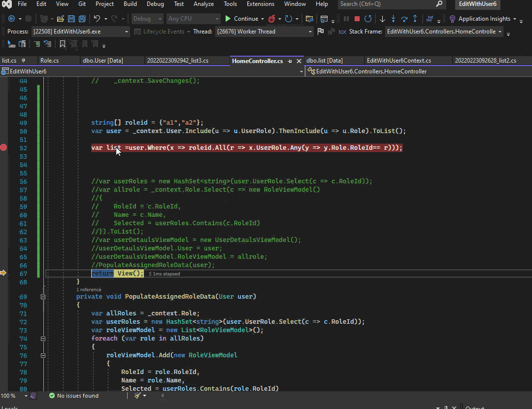Image resolution: width=532 pixels, height=409 pixels.
Task: Open the Debug configuration dropdown
Action: coord(147,19)
